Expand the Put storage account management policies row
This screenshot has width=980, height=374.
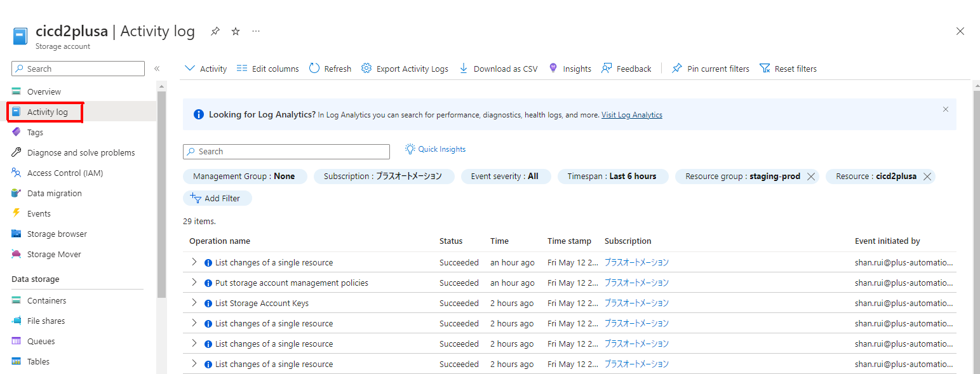coord(194,283)
